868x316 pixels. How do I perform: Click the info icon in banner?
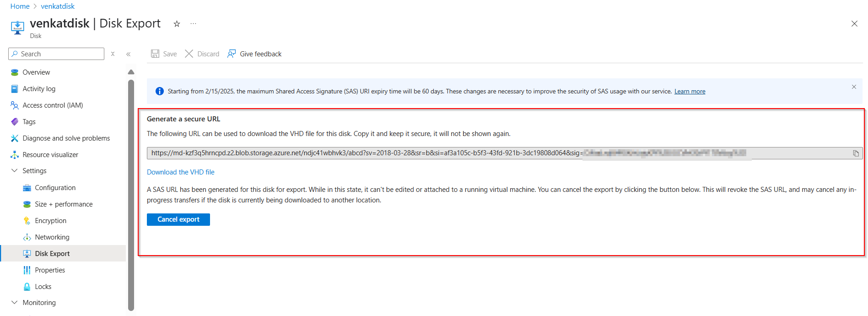pos(159,91)
